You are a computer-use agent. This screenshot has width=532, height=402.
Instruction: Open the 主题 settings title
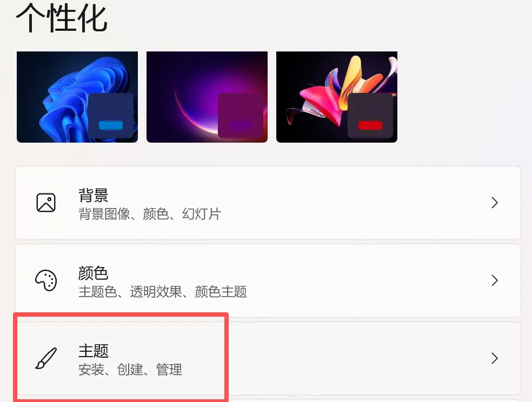click(x=94, y=351)
